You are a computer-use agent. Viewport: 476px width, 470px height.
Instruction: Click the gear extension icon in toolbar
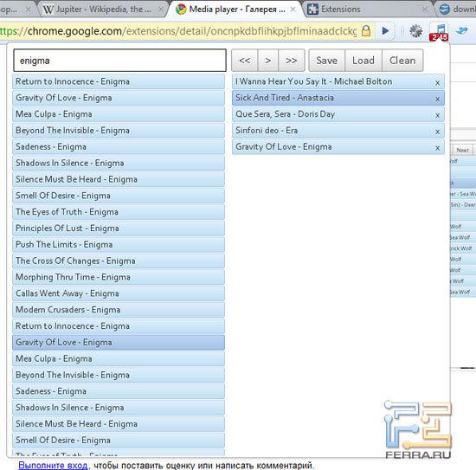[415, 31]
